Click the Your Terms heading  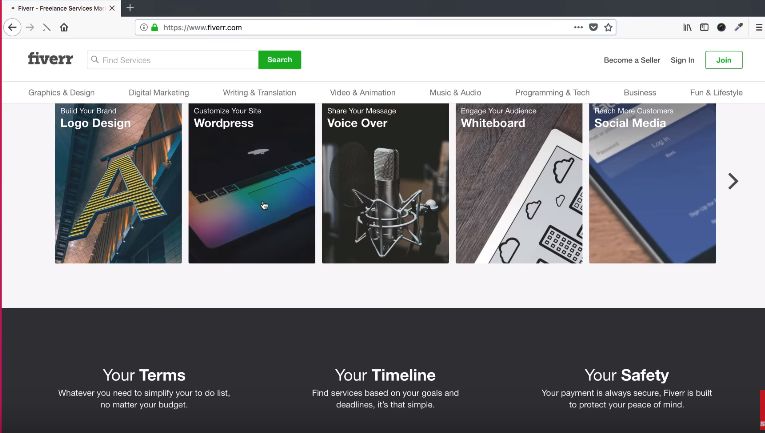click(x=144, y=375)
